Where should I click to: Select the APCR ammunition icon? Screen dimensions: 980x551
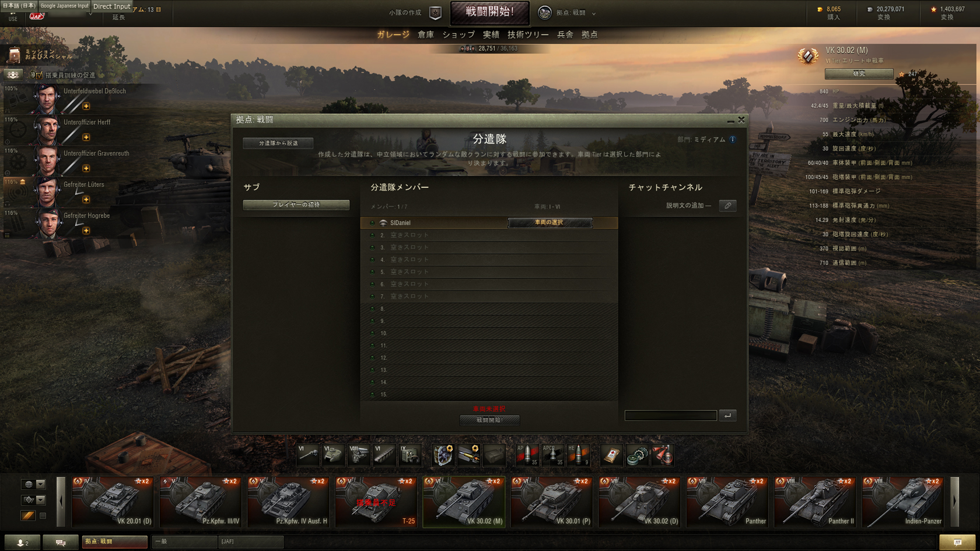pos(552,455)
